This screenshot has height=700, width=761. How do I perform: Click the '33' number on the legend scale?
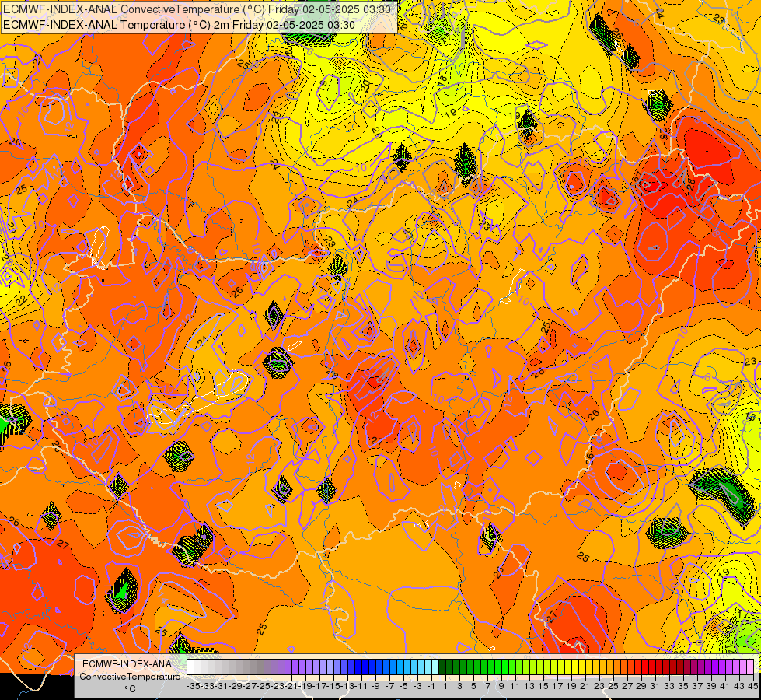pos(668,686)
